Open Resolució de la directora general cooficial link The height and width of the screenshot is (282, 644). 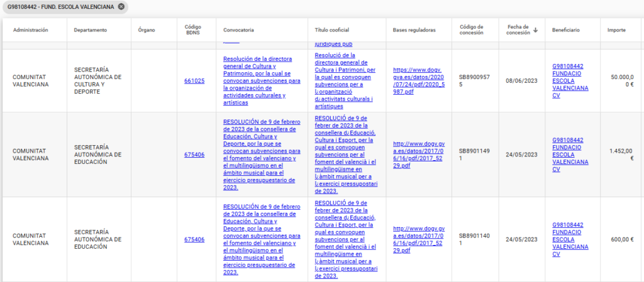344,81
